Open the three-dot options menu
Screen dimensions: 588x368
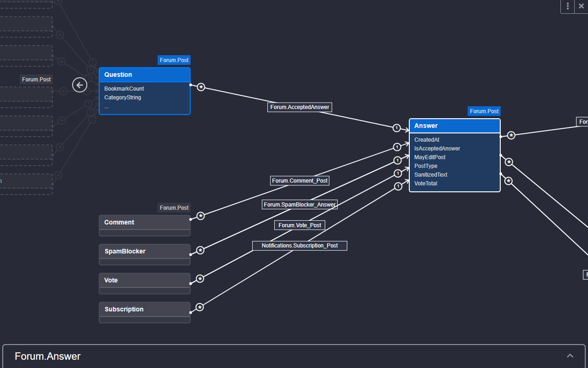tap(567, 6)
